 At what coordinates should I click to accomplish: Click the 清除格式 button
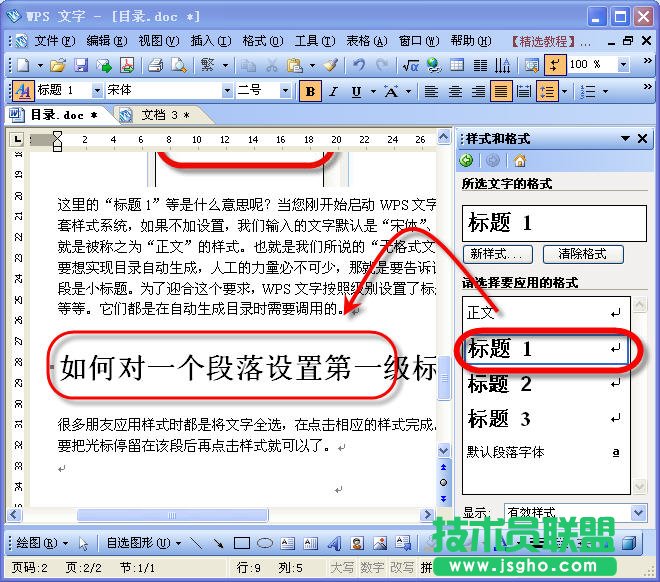(x=583, y=254)
